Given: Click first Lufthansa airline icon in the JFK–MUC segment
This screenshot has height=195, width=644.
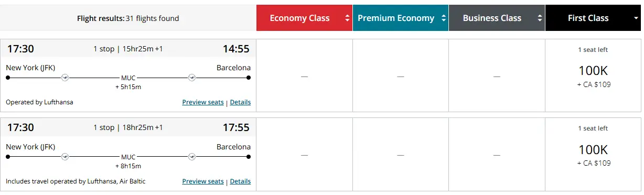Looking at the screenshot, I should (x=65, y=78).
